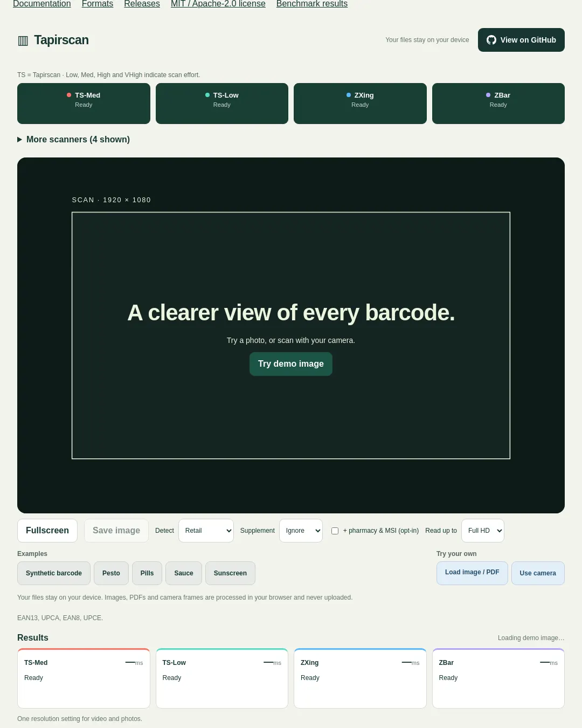Open the Benchmark results link

(x=312, y=4)
